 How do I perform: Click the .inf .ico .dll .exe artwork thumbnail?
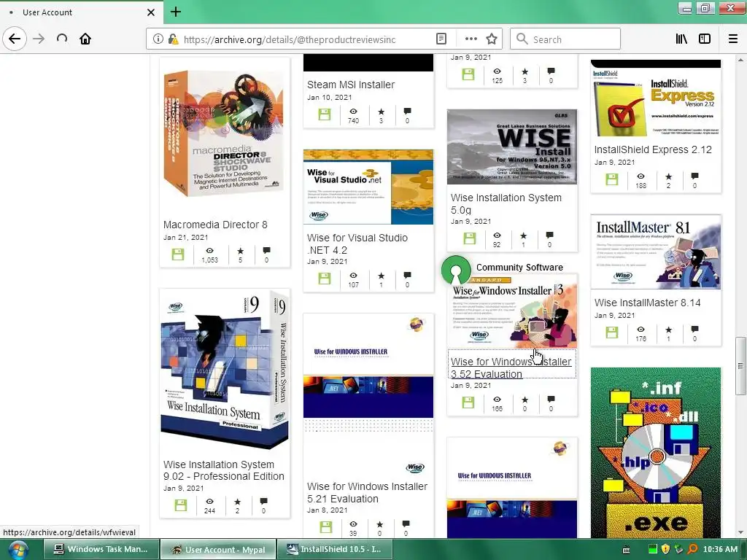(x=656, y=452)
